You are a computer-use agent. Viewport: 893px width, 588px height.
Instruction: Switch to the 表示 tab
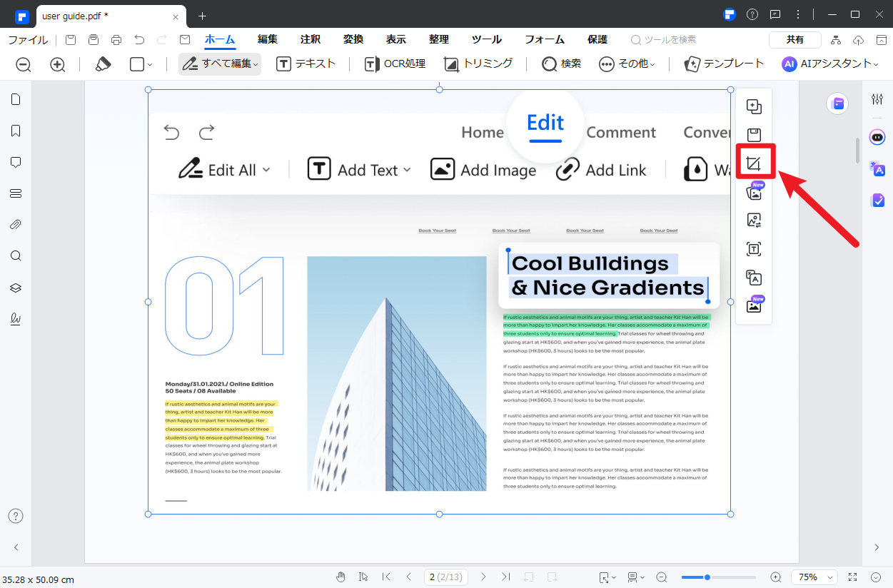[x=396, y=40]
